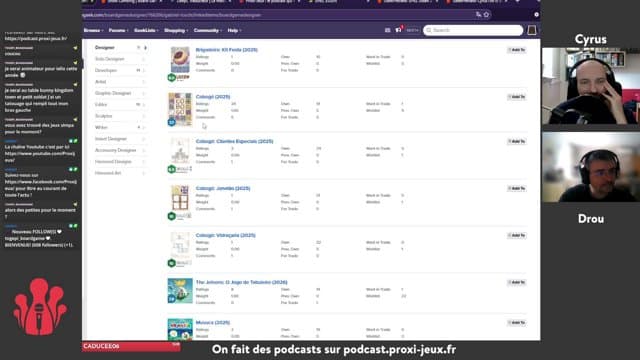This screenshot has height=360, width=640.
Task: Open the Cobogó (2025) game link
Action: click(213, 97)
